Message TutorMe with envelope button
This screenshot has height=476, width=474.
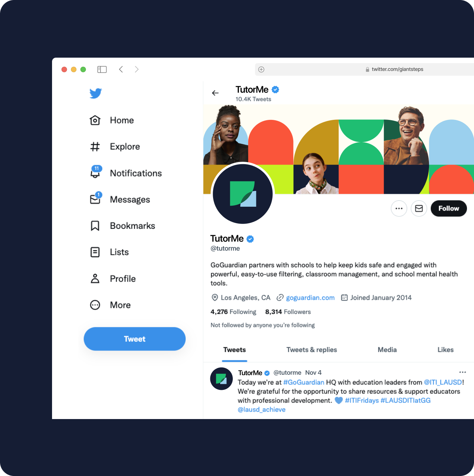(419, 208)
